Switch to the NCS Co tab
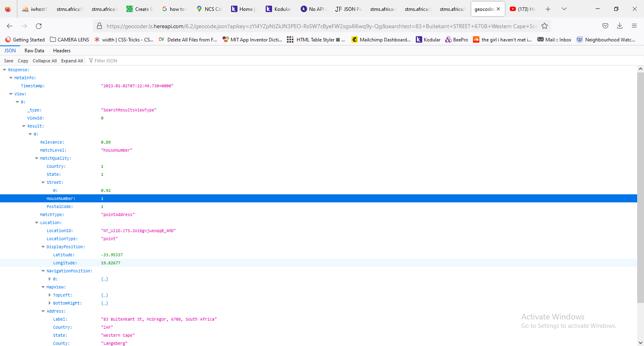Image resolution: width=644 pixels, height=346 pixels. click(209, 9)
